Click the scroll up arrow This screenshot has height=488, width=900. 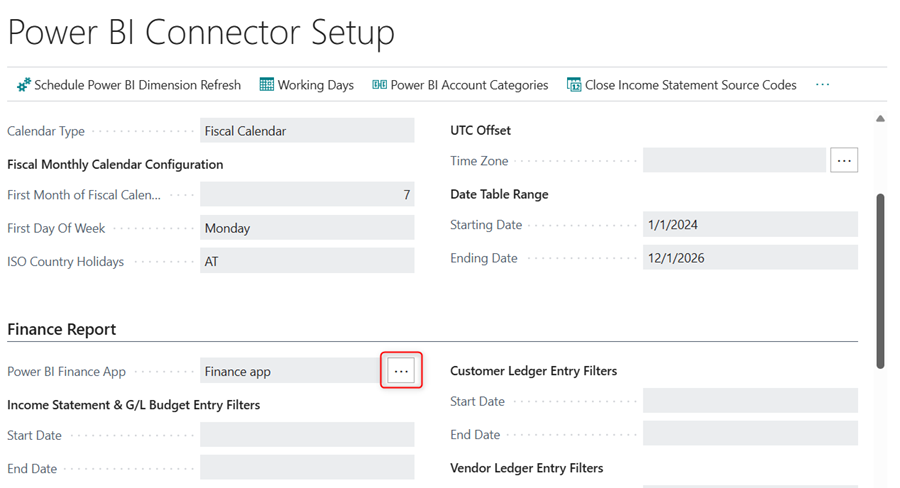click(880, 118)
